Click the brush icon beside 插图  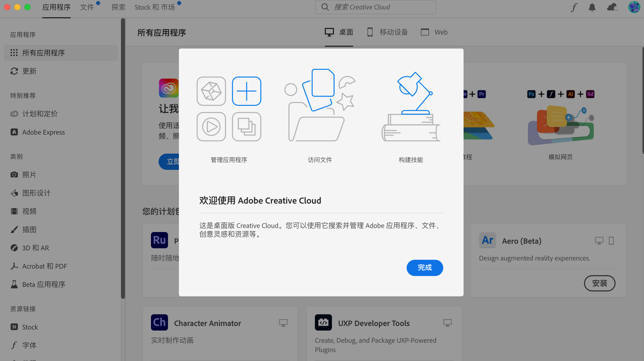click(14, 229)
